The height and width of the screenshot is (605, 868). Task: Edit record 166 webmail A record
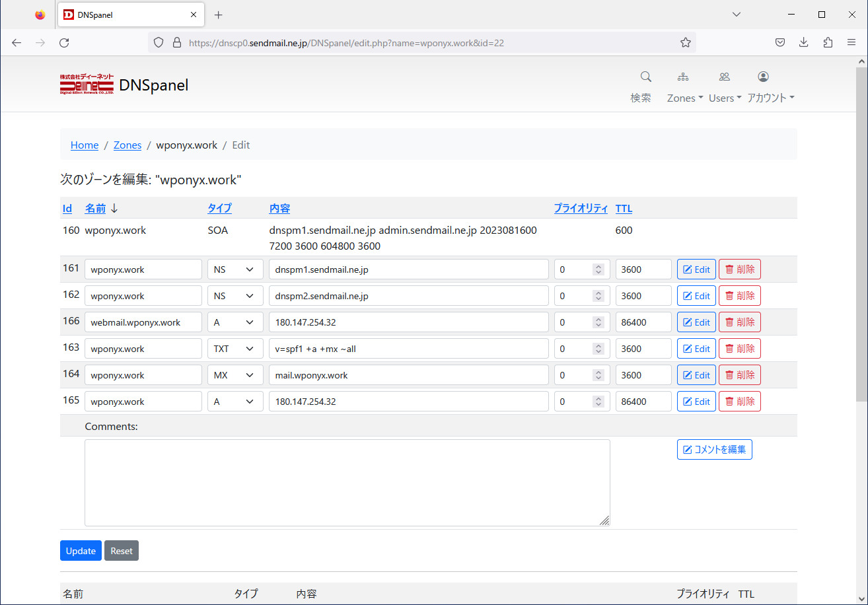tap(696, 322)
